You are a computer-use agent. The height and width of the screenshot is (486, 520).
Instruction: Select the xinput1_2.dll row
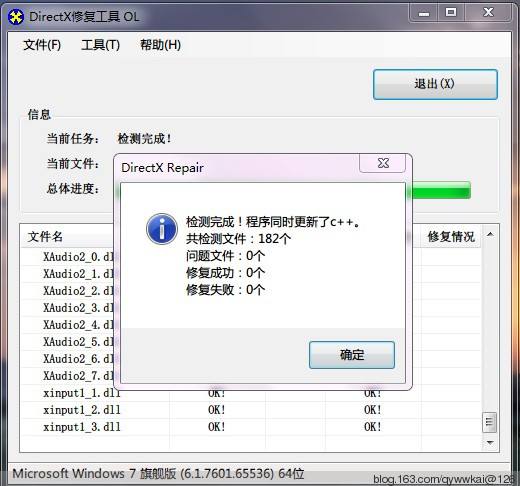click(x=251, y=410)
